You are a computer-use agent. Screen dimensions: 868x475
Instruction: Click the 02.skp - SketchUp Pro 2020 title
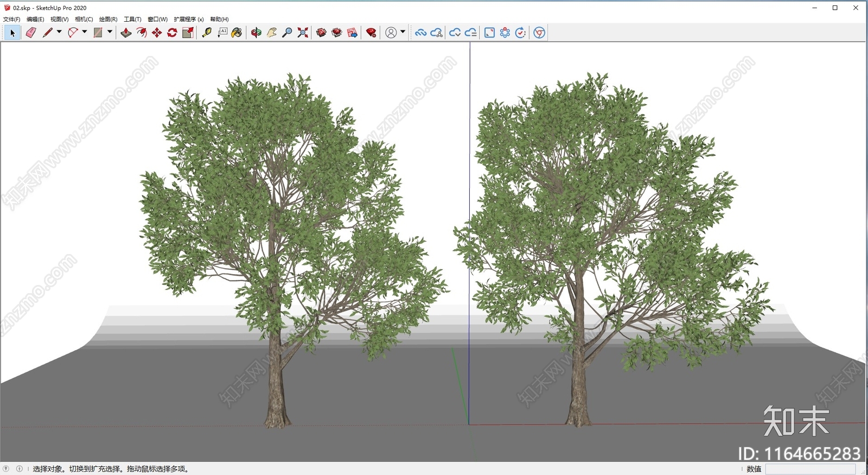pos(50,8)
